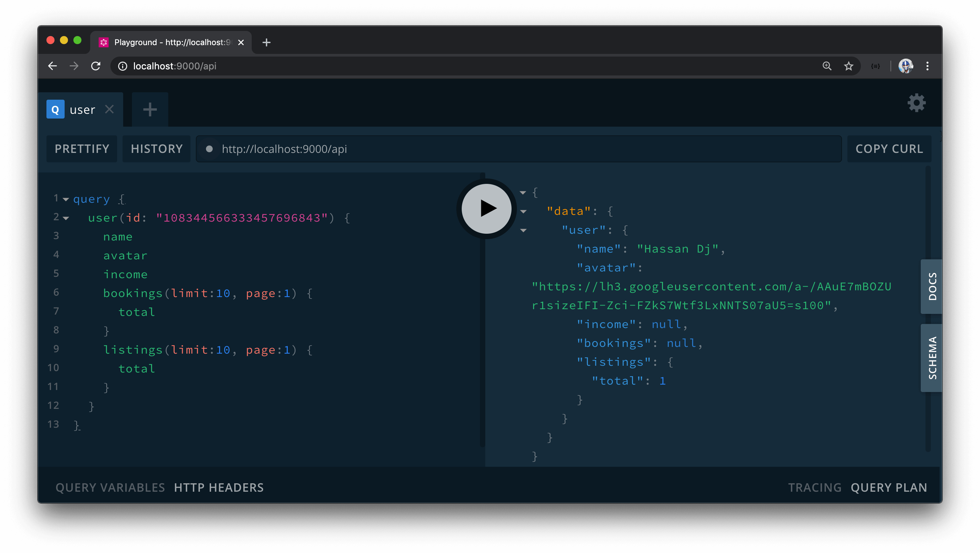980x553 pixels.
Task: Click the QUERY PLAN label
Action: (888, 487)
